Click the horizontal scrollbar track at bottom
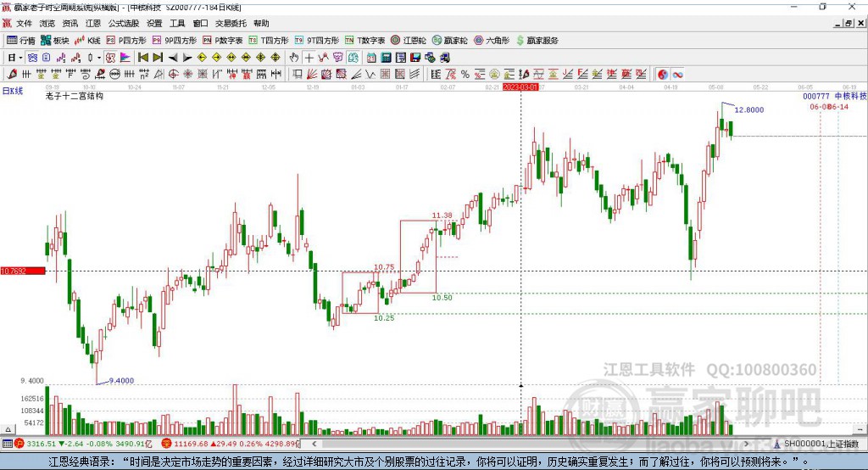 click(530, 444)
